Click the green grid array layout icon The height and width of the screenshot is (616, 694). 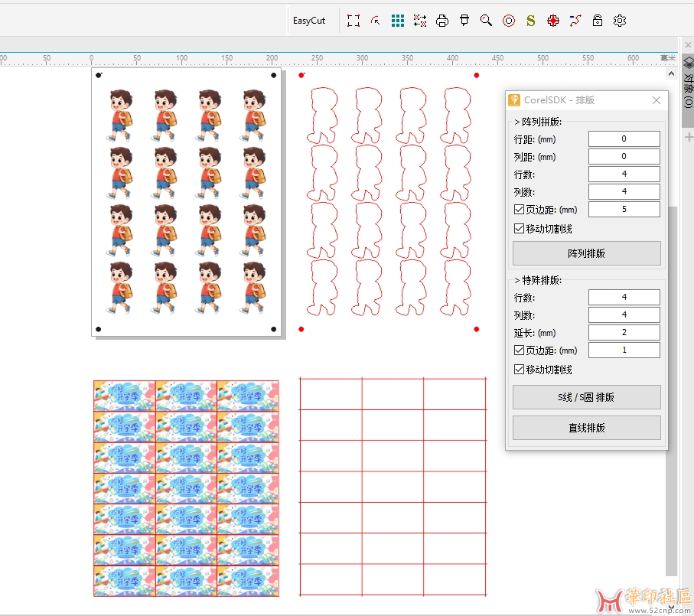pos(398,21)
